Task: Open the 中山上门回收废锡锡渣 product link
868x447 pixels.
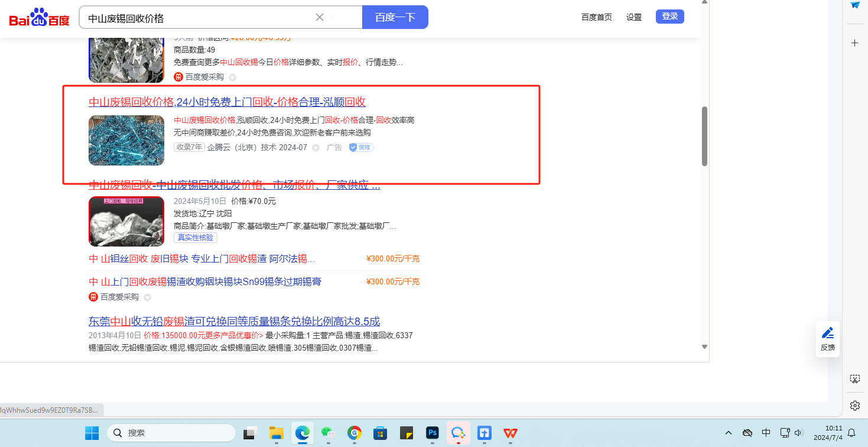Action: 205,281
